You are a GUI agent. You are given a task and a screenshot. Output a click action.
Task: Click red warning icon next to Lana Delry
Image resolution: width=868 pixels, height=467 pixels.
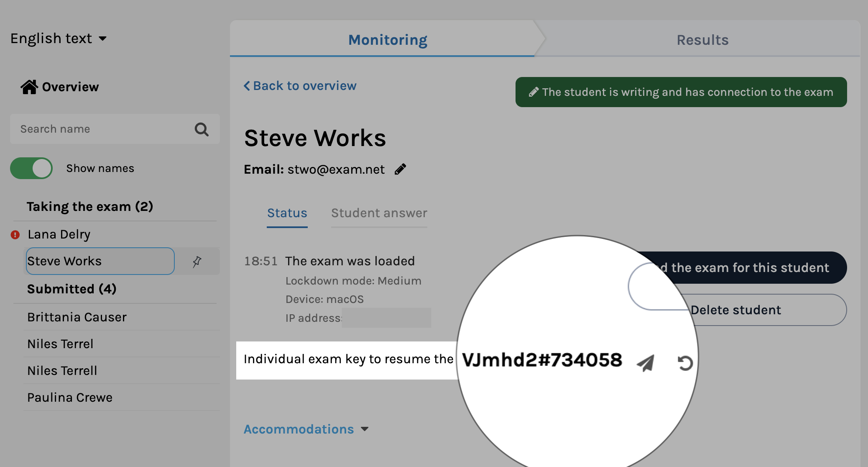(x=15, y=235)
